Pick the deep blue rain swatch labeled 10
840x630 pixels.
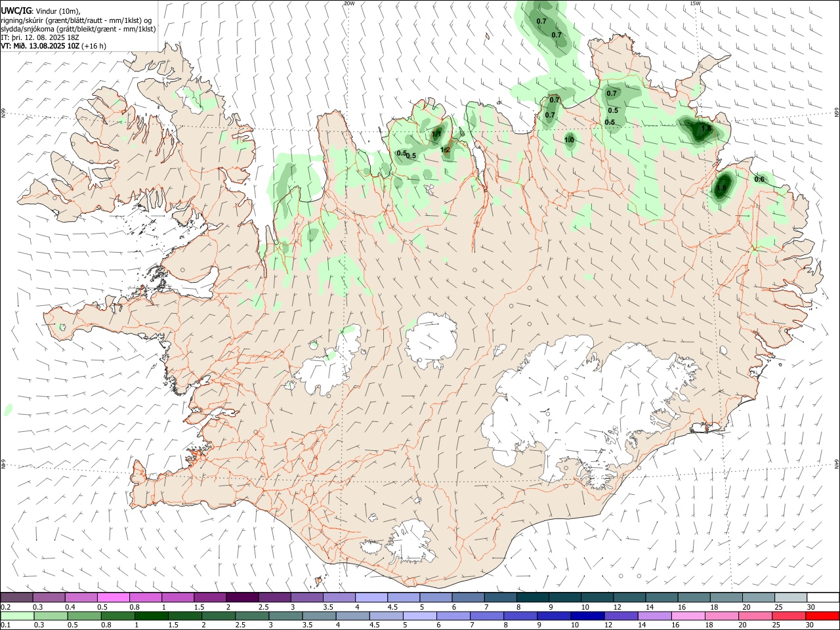pyautogui.click(x=587, y=616)
